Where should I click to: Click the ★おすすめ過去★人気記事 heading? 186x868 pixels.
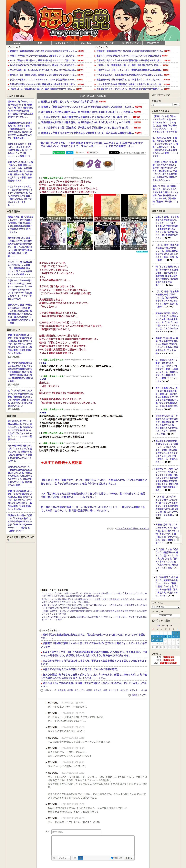point(61,463)
